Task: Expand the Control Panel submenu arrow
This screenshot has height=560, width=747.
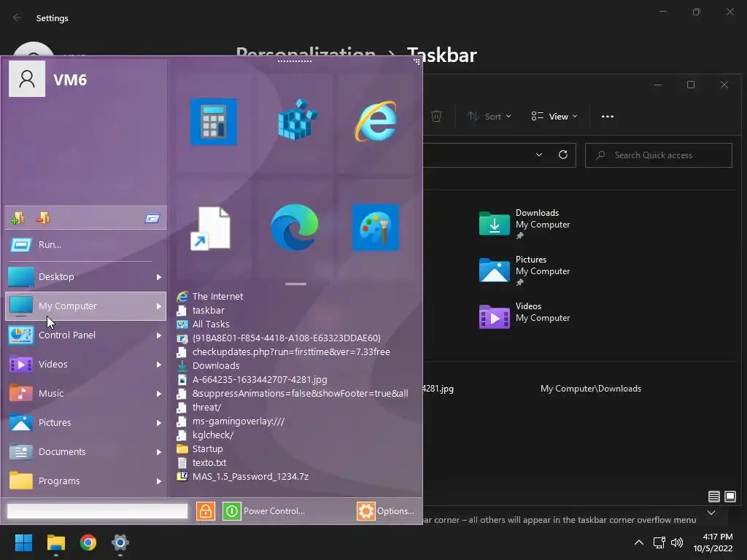Action: [x=158, y=335]
